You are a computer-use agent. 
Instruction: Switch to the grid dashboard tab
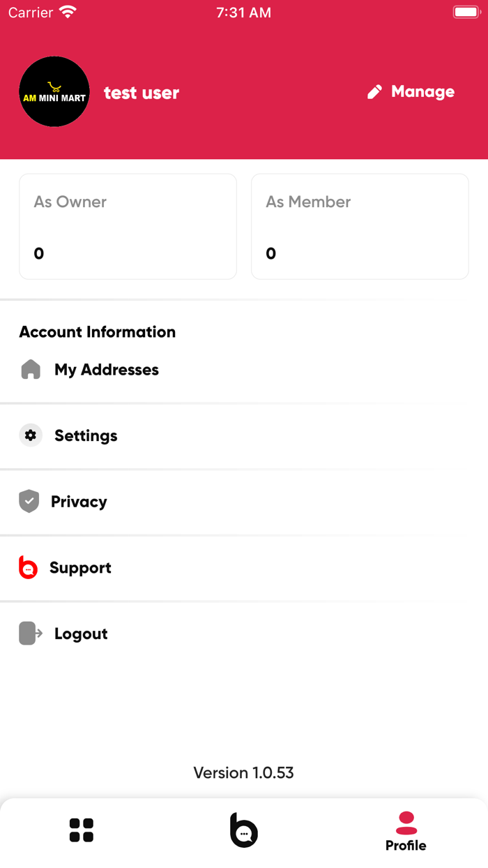[x=82, y=830]
